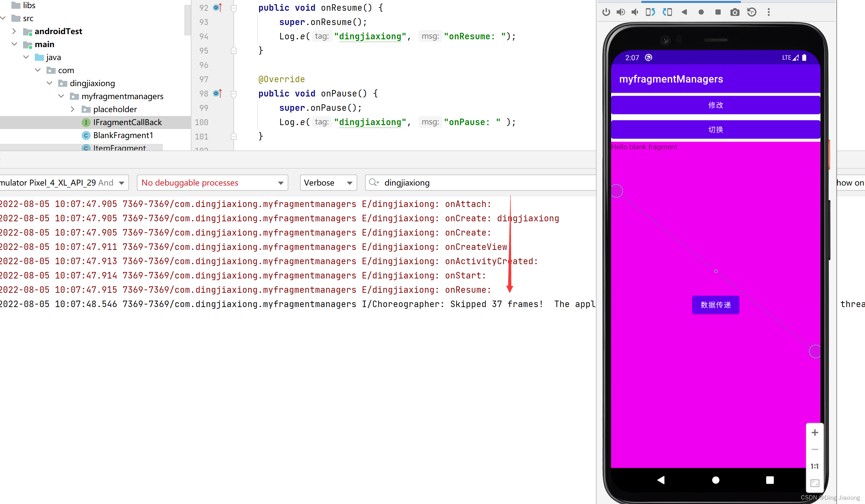Lower volume with emulator volume down icon
The image size is (865, 504).
click(x=635, y=12)
